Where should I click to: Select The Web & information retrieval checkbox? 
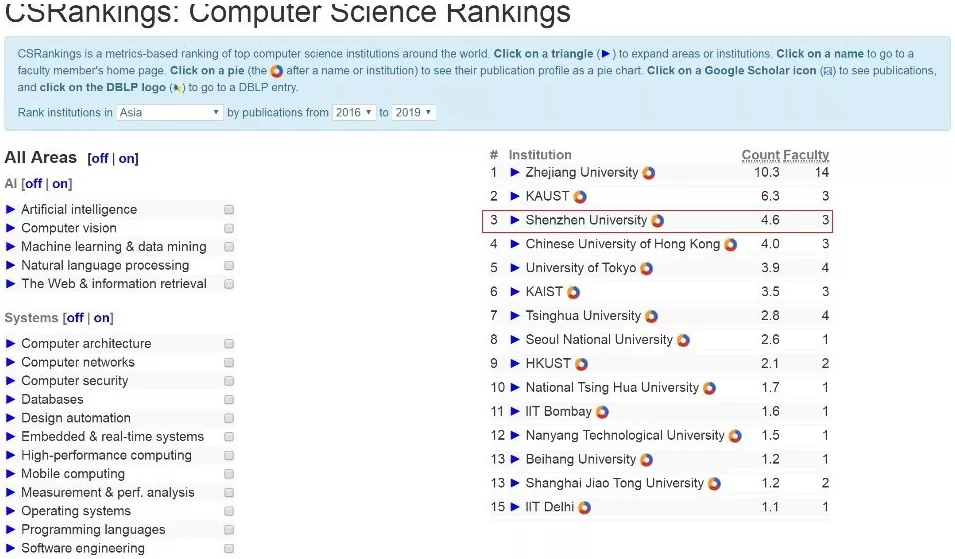(x=229, y=284)
